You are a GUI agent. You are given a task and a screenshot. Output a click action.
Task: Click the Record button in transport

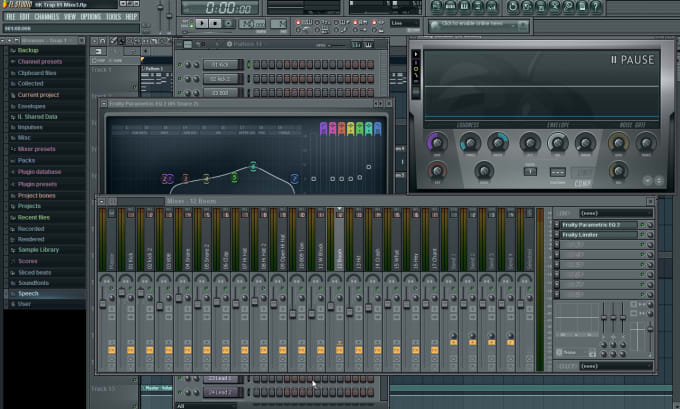[229, 23]
